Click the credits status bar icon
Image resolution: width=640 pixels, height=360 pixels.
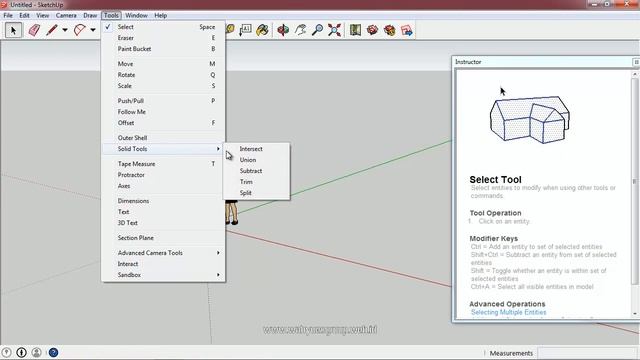(x=22, y=352)
